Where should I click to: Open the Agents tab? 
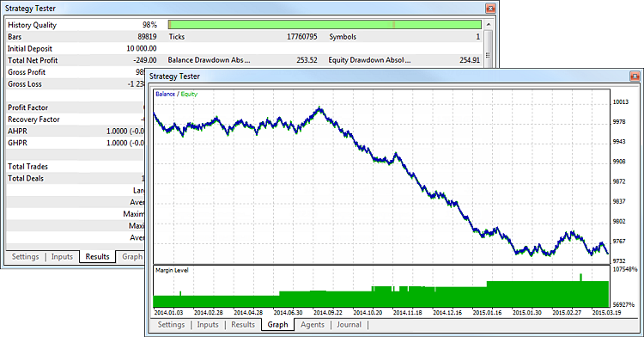coord(313,325)
